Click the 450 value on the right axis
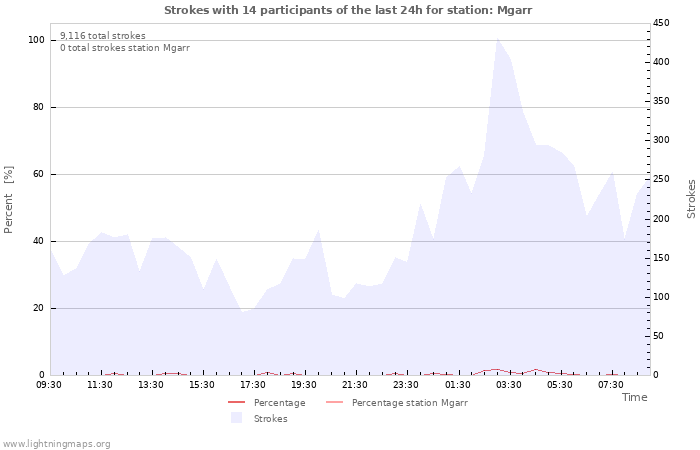 662,23
